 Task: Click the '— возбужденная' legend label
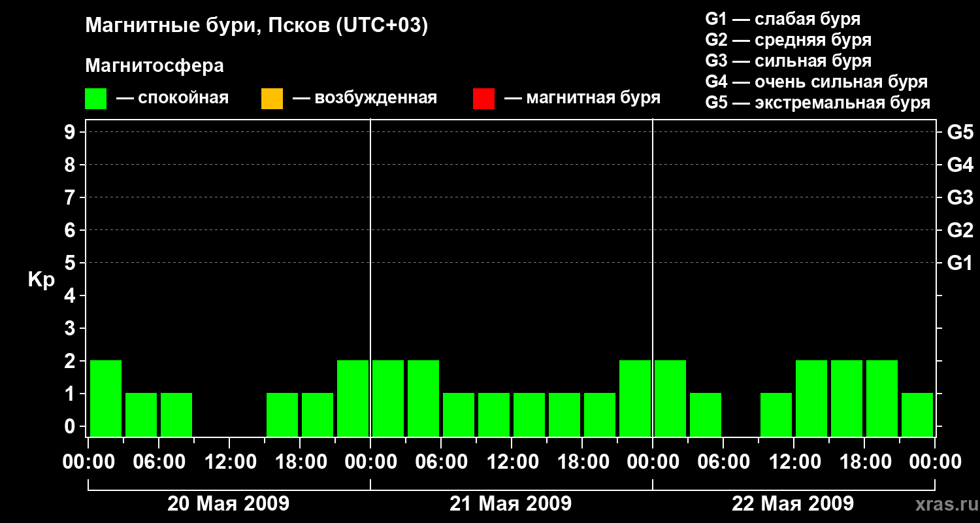(365, 98)
